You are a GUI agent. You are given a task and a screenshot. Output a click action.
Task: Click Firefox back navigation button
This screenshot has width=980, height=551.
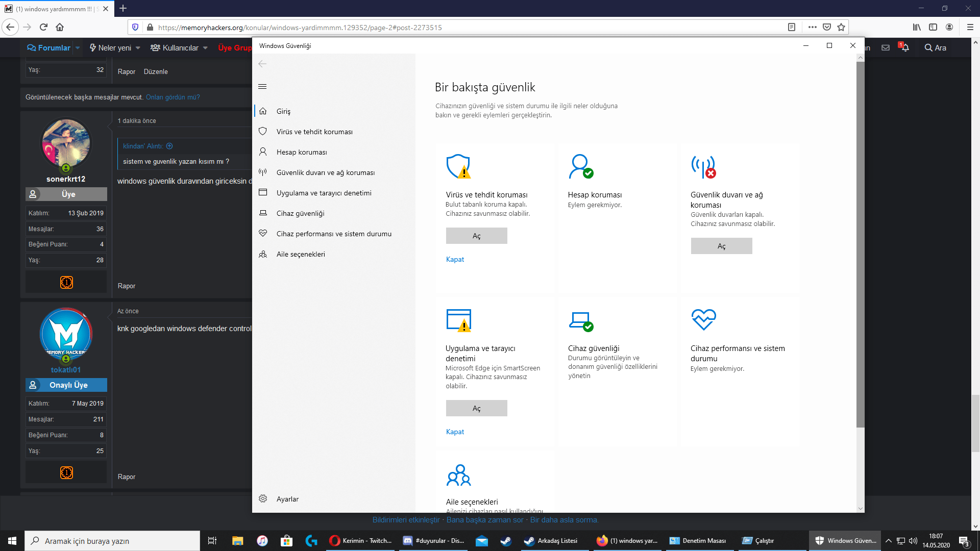(x=10, y=27)
